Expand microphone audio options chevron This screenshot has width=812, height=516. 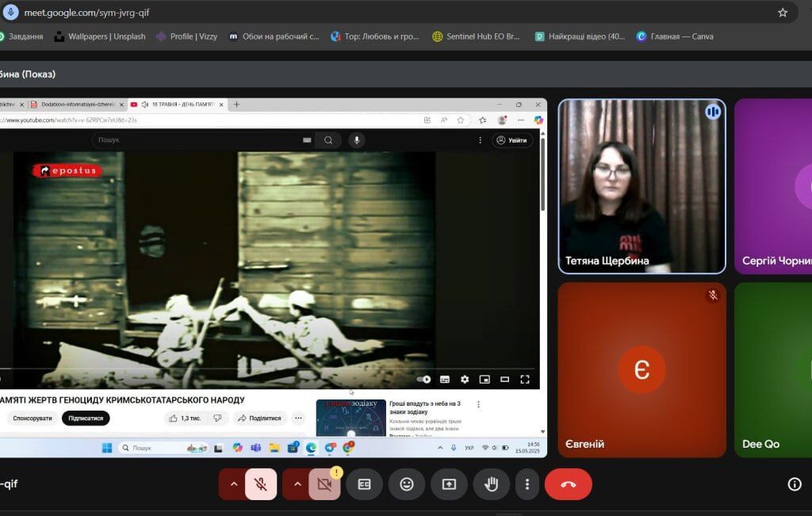pyautogui.click(x=234, y=484)
